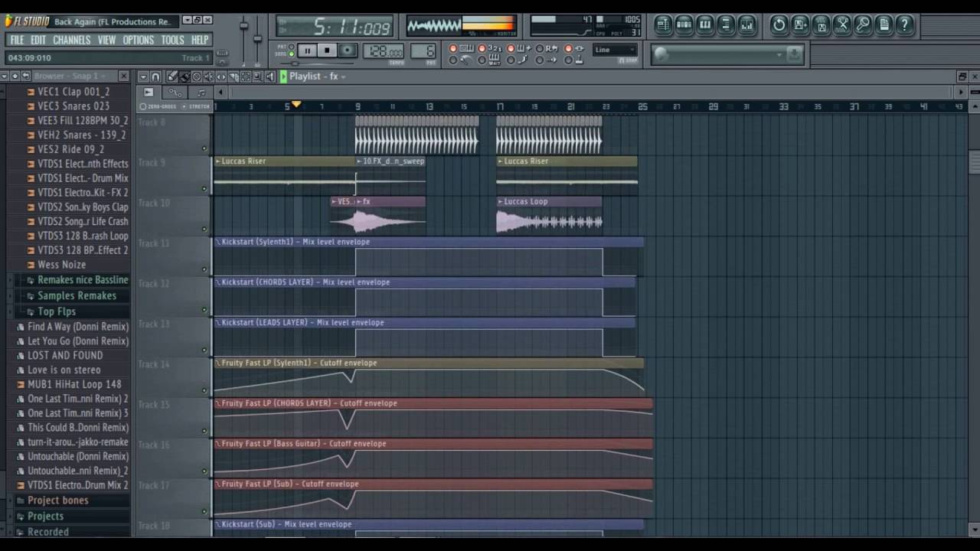Choose the Select tool in playlist toolbar
The width and height of the screenshot is (980, 551).
coord(246,77)
